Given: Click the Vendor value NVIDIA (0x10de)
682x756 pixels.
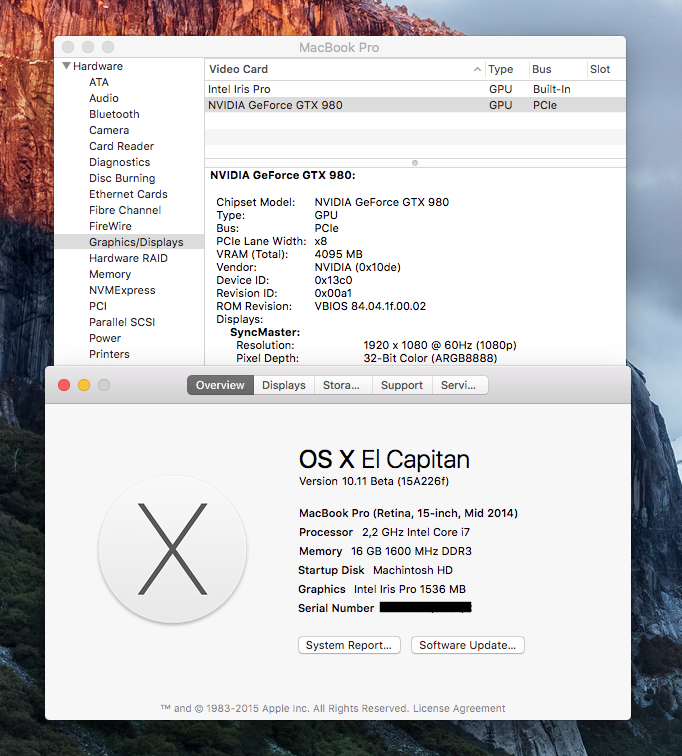Looking at the screenshot, I should point(358,267).
